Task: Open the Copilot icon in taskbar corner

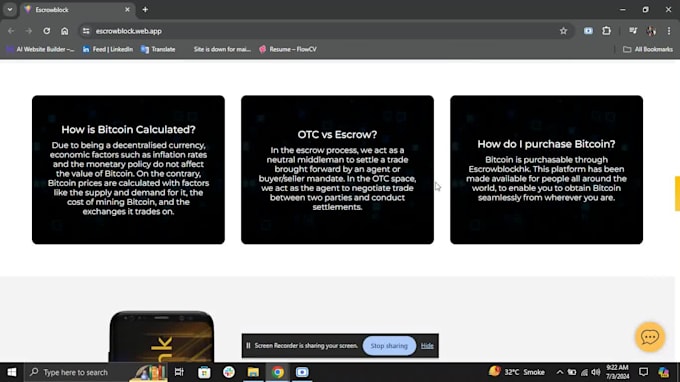Action: pyautogui.click(x=664, y=372)
